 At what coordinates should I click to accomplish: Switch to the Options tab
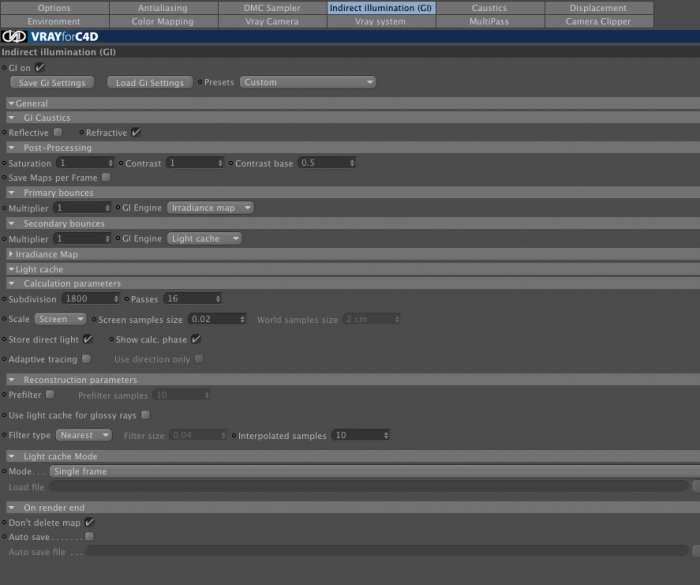(54, 8)
